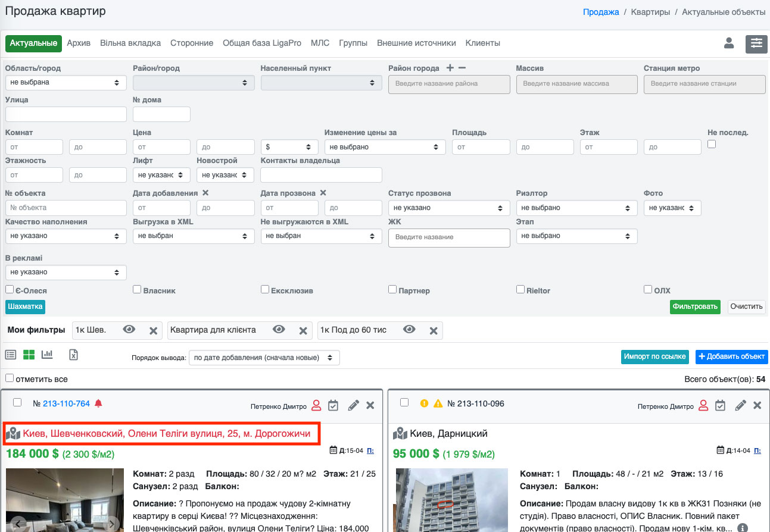Tick the "Власник" checkbox
770x532 pixels.
point(137,289)
